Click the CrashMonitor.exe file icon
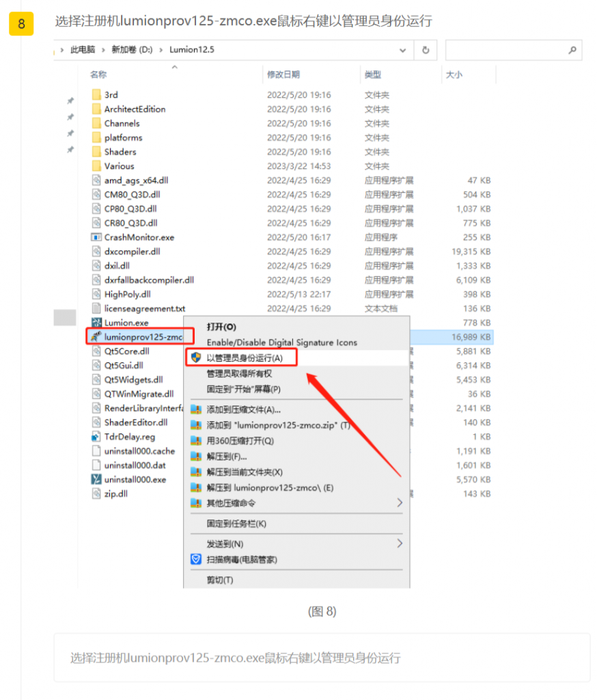Viewport: 597px width, 700px height. (x=96, y=237)
